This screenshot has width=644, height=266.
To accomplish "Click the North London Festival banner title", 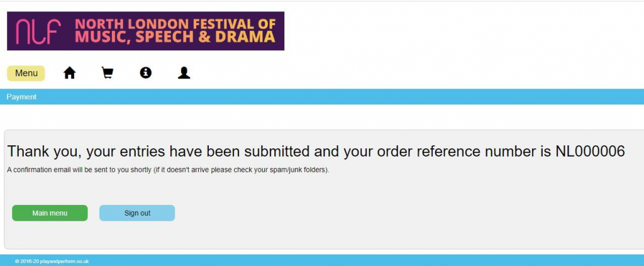I will tap(175, 24).
